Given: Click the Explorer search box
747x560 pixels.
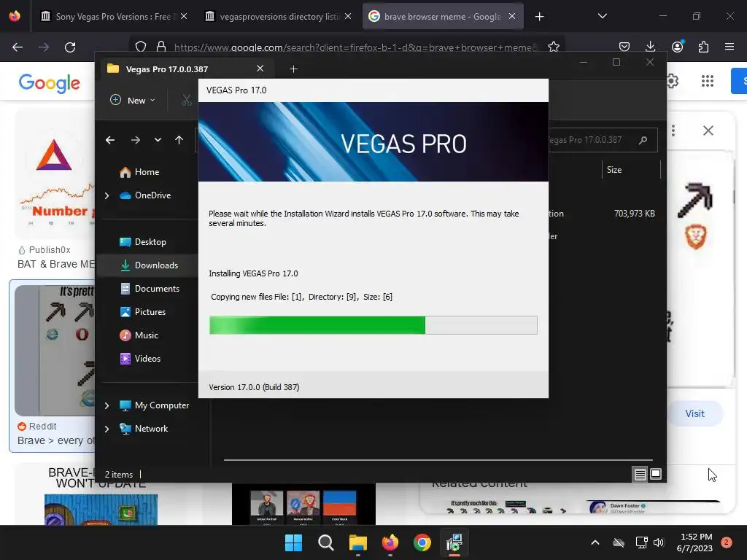Looking at the screenshot, I should (x=603, y=140).
